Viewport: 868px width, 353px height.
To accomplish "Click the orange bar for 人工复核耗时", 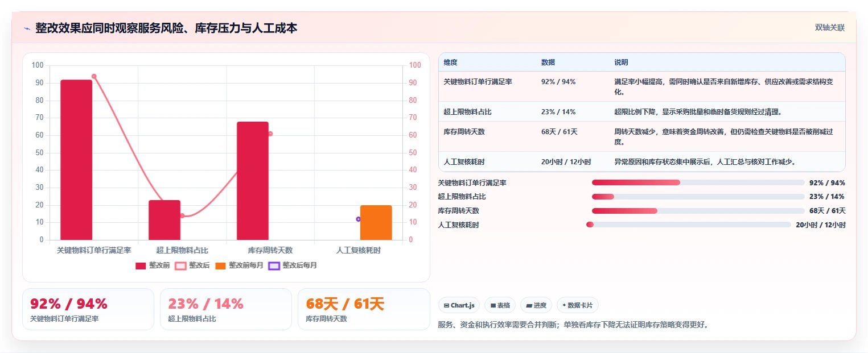I will tap(376, 222).
